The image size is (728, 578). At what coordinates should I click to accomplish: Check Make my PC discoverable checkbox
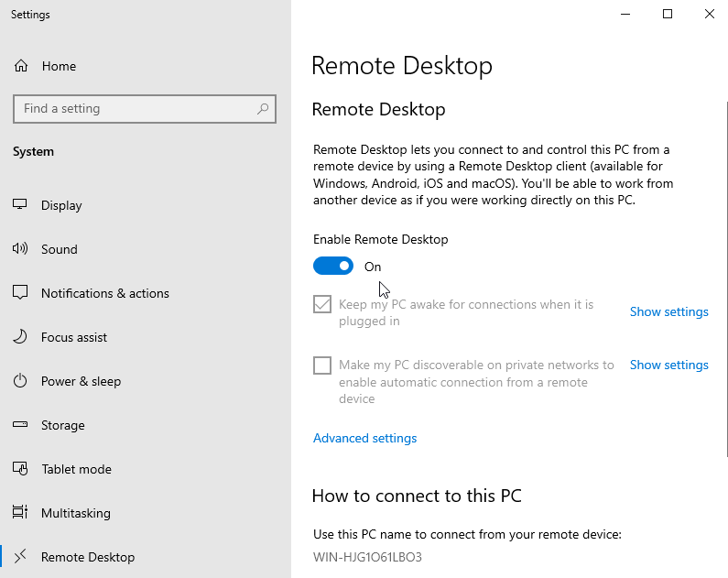tap(322, 365)
